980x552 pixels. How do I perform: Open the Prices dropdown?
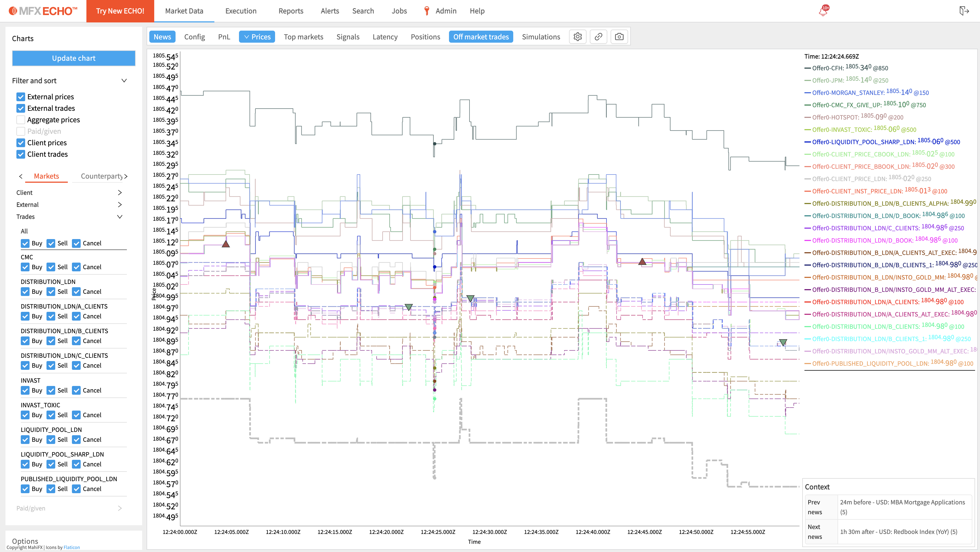[x=257, y=37]
